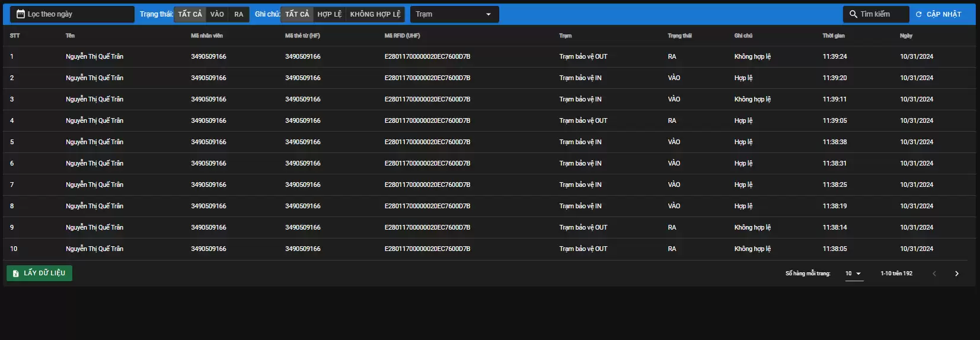Viewport: 980px width, 340px height.
Task: Click the previous page left chevron
Action: pyautogui.click(x=934, y=274)
